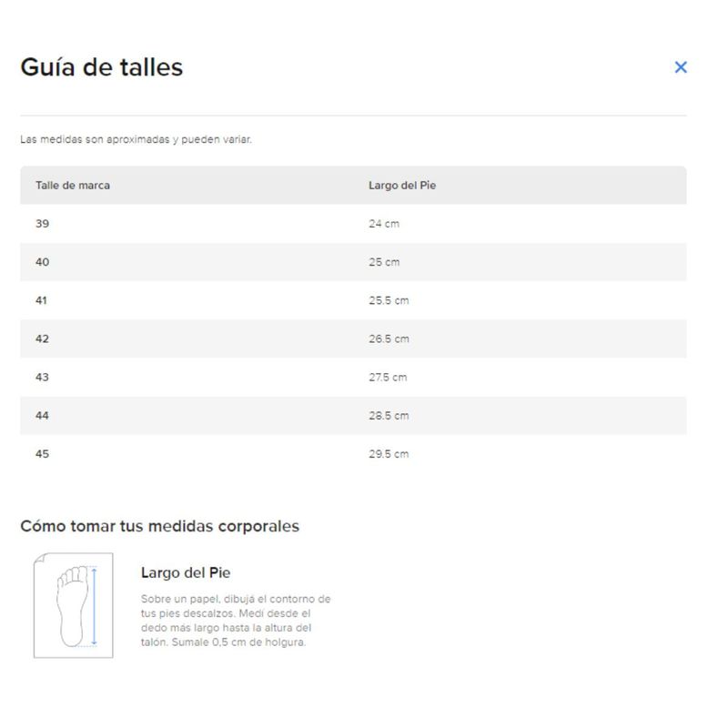Select the Largo del Pie column header
Viewport: 728px width, 728px height.
(402, 186)
